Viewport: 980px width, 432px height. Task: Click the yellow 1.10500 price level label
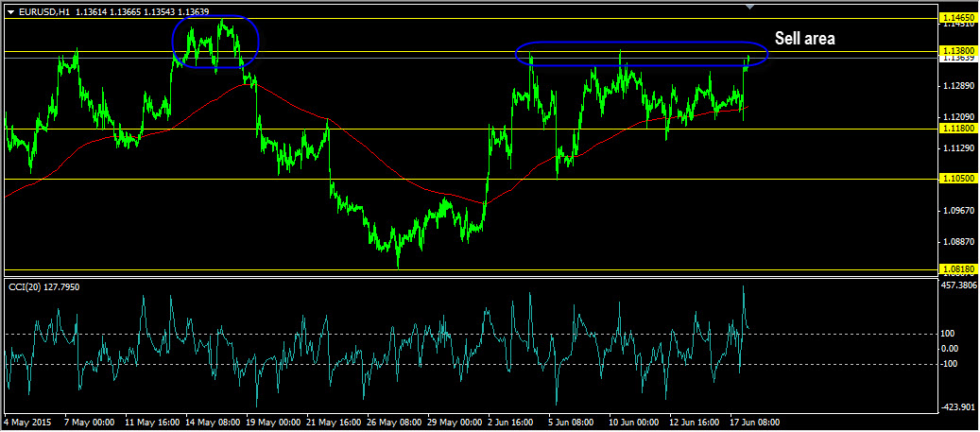pos(958,179)
